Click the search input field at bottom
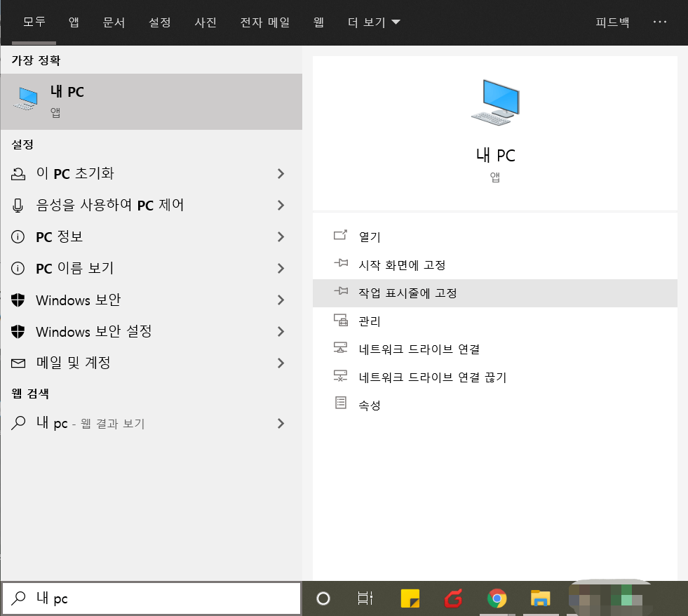Screen dimensions: 688x616 point(151,598)
